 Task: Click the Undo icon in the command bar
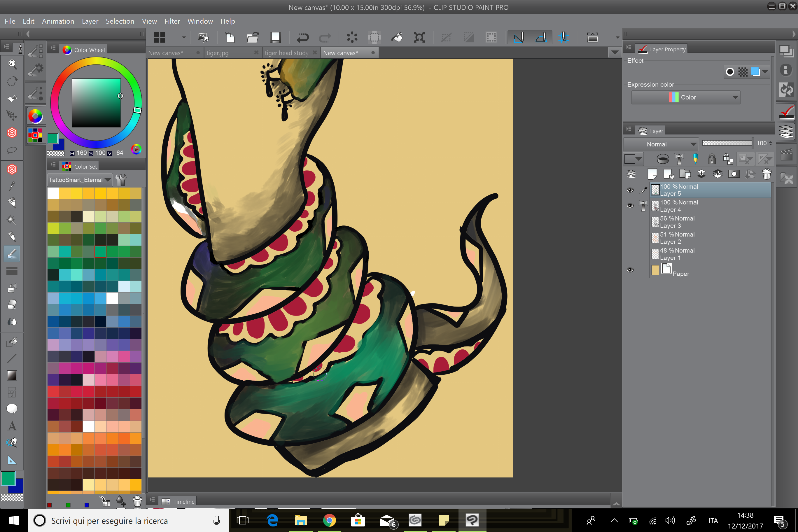[302, 37]
